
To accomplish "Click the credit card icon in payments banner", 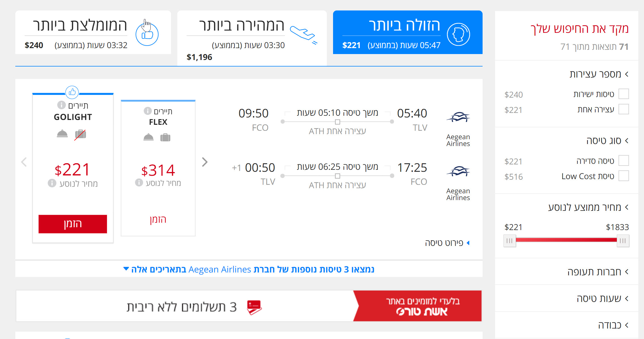I will [254, 307].
